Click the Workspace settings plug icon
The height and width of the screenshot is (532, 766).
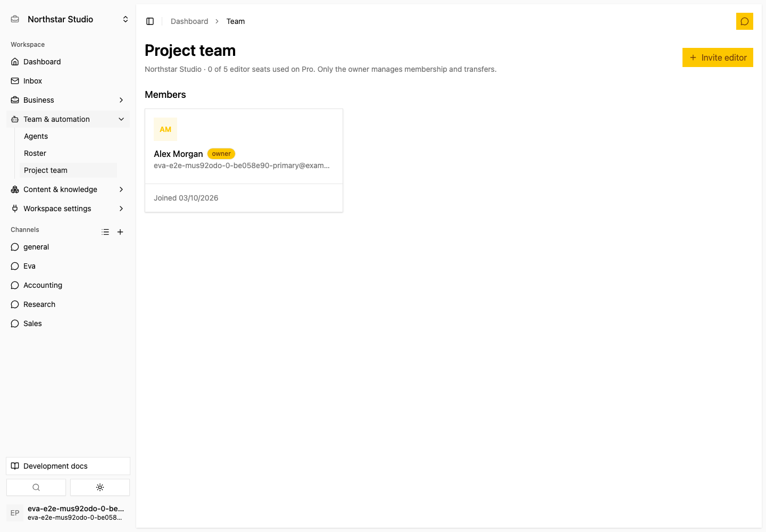coord(15,209)
